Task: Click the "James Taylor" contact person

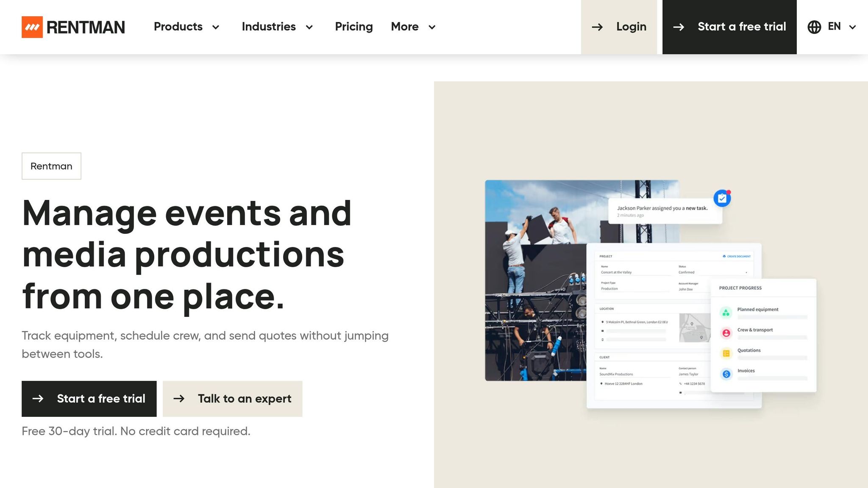Action: (x=688, y=374)
